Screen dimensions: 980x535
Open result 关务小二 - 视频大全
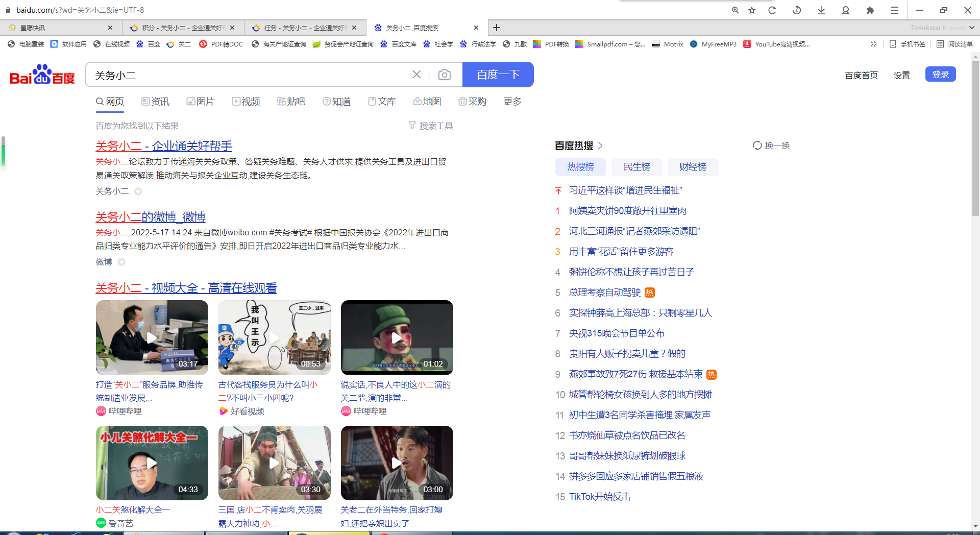click(186, 288)
